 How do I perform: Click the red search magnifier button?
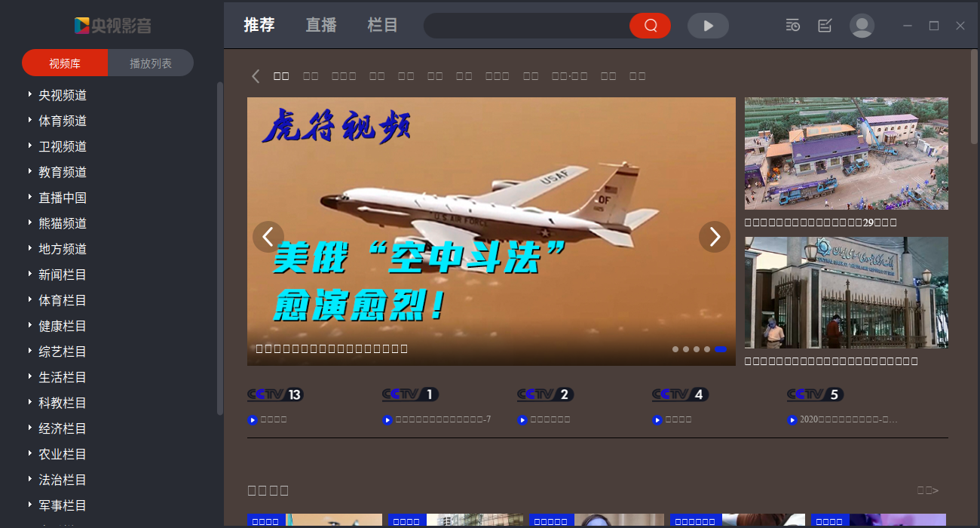pos(651,26)
